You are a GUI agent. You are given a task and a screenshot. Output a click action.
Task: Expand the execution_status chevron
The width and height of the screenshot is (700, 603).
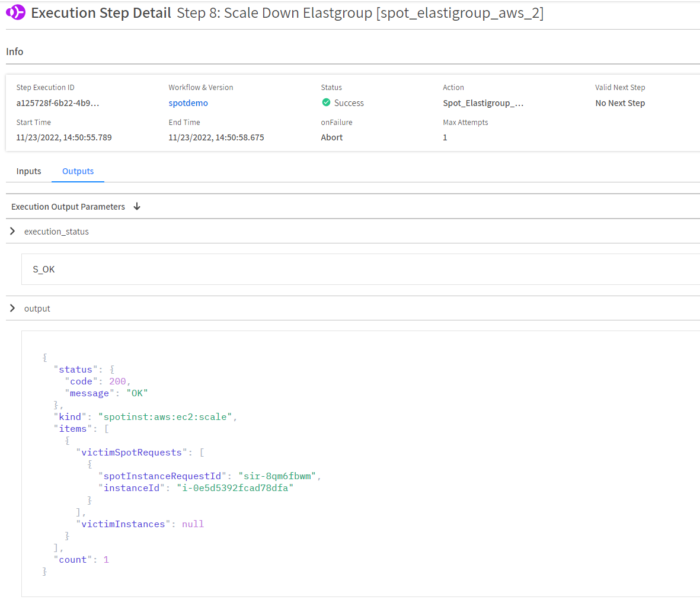tap(12, 231)
